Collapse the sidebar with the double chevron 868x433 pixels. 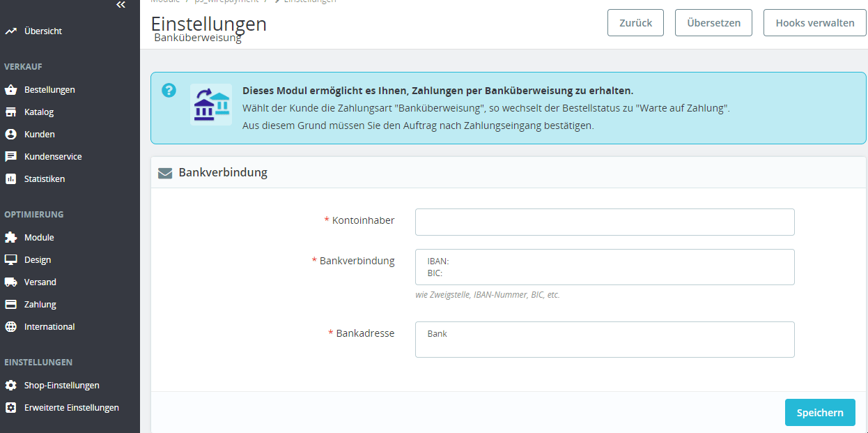pyautogui.click(x=121, y=5)
